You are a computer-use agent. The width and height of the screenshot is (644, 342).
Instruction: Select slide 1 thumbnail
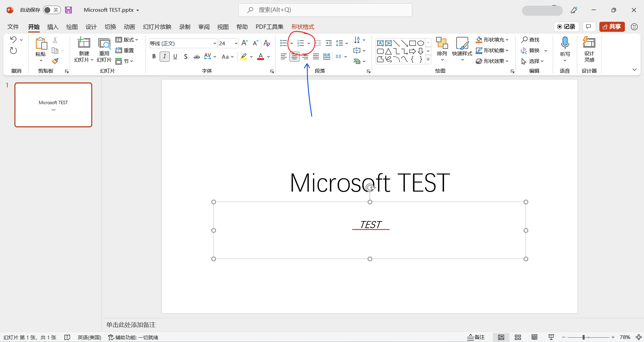click(53, 105)
